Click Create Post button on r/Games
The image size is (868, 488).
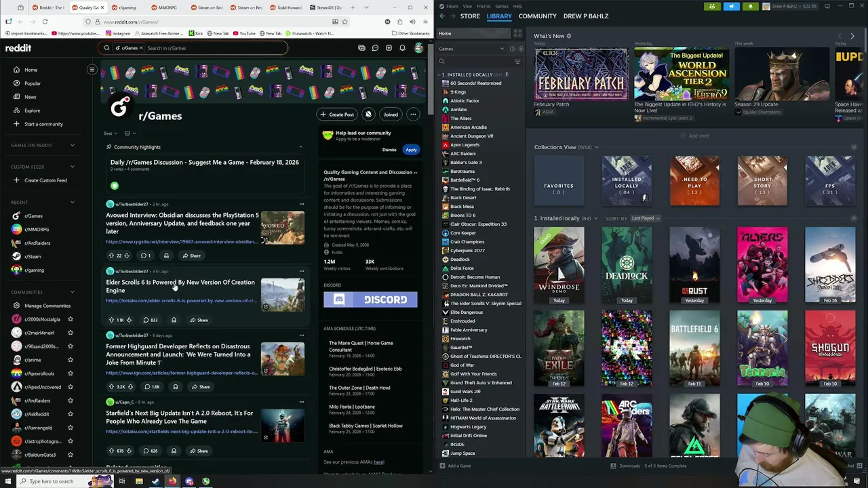337,115
